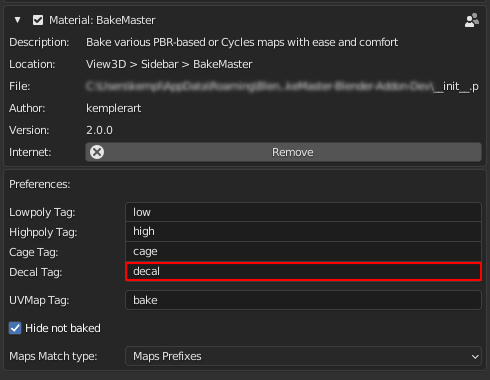The width and height of the screenshot is (490, 380).
Task: Click the author name kemplerart
Action: [114, 108]
